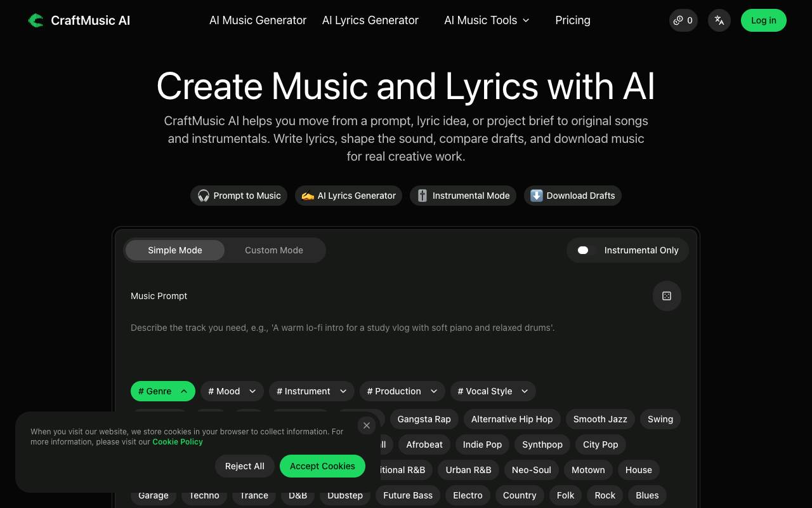Select the Instrumental Mode feature pill
The width and height of the screenshot is (812, 508).
tap(463, 196)
